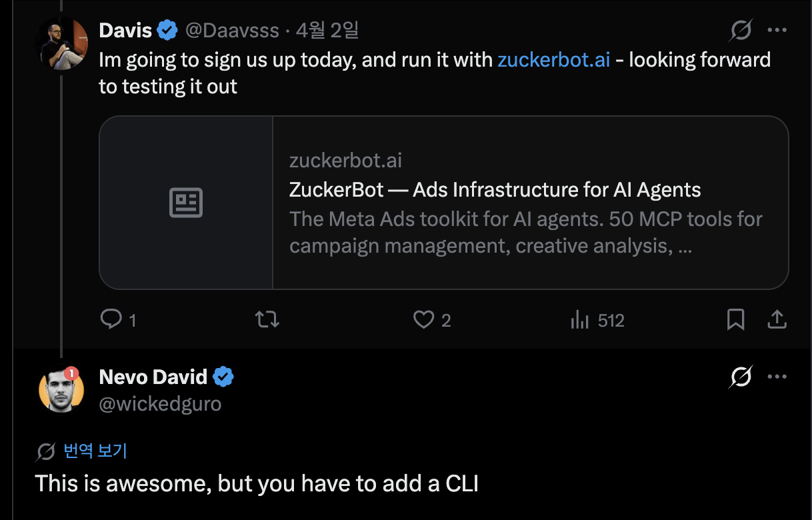Go to the @wickedguro handle
Viewport: 812px width, 520px height.
coord(160,403)
